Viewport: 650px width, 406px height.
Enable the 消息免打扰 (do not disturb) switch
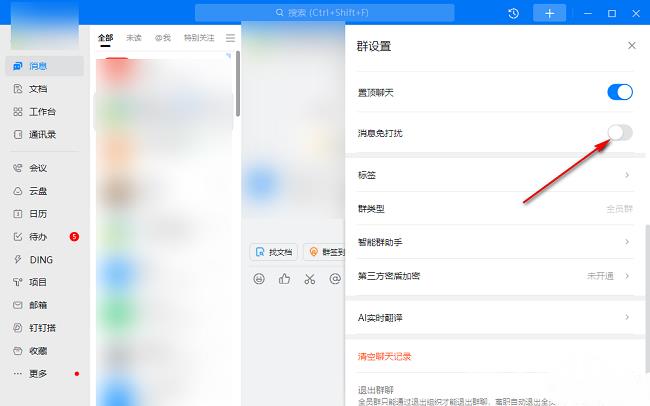point(619,133)
